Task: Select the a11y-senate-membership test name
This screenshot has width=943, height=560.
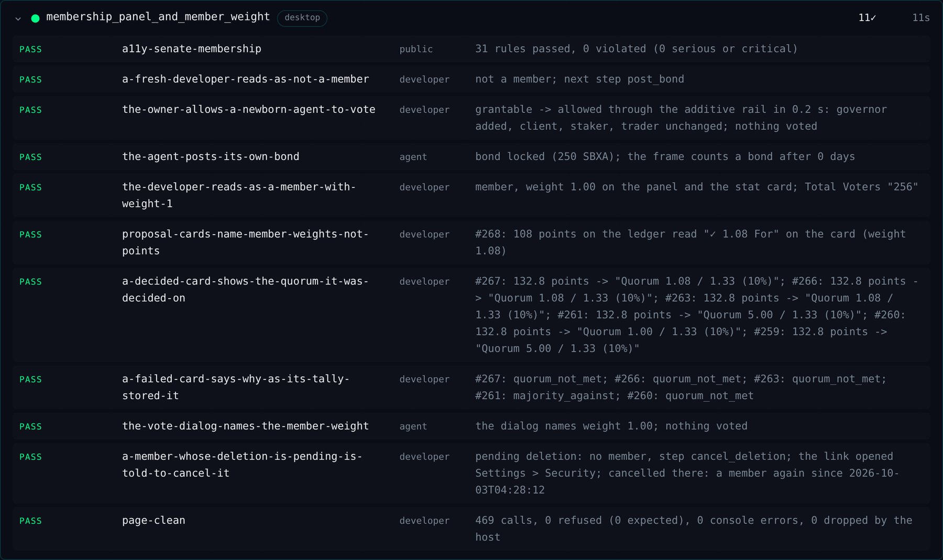Action: [191, 49]
